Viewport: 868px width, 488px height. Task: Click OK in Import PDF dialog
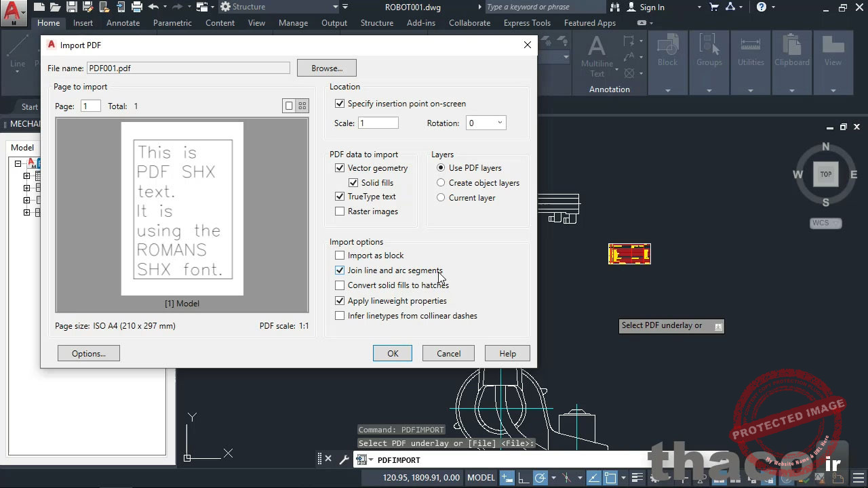pos(393,353)
